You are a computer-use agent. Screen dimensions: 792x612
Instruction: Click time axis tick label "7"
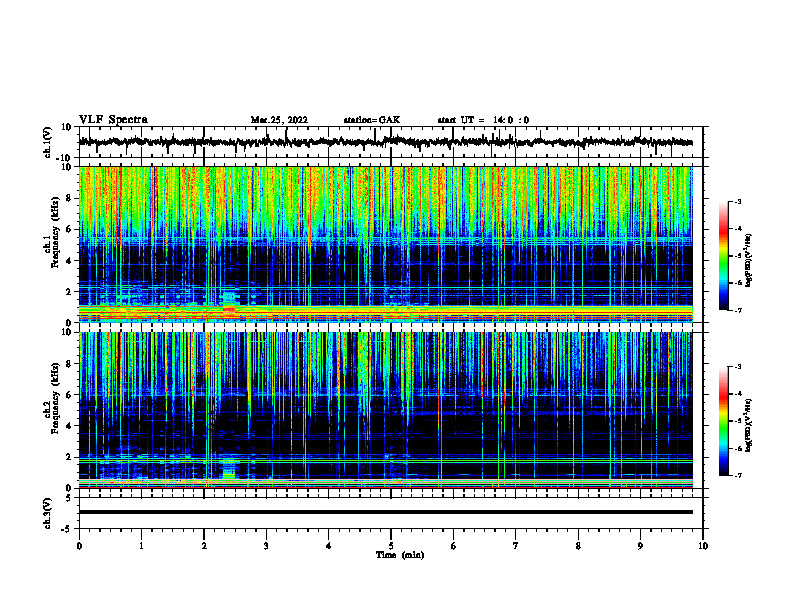516,546
